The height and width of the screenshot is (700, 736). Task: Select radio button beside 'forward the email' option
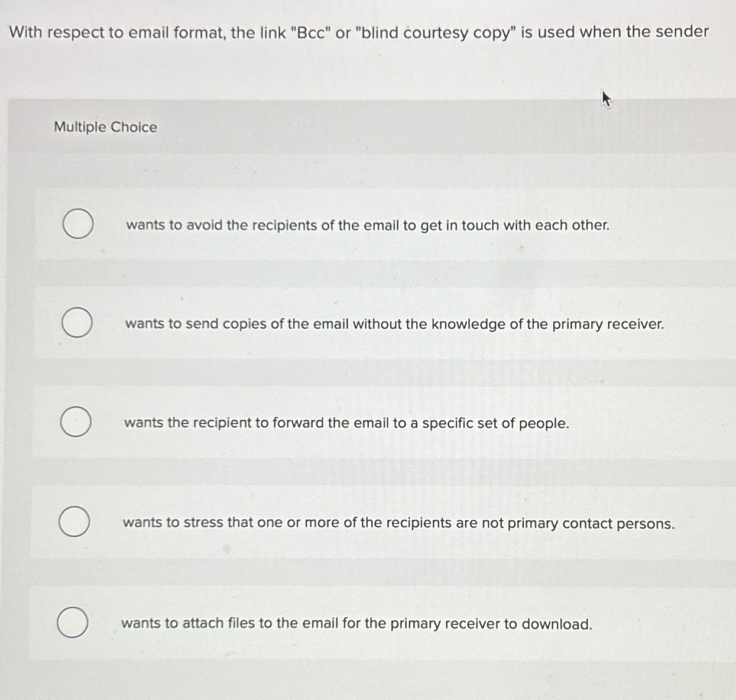pos(76,422)
